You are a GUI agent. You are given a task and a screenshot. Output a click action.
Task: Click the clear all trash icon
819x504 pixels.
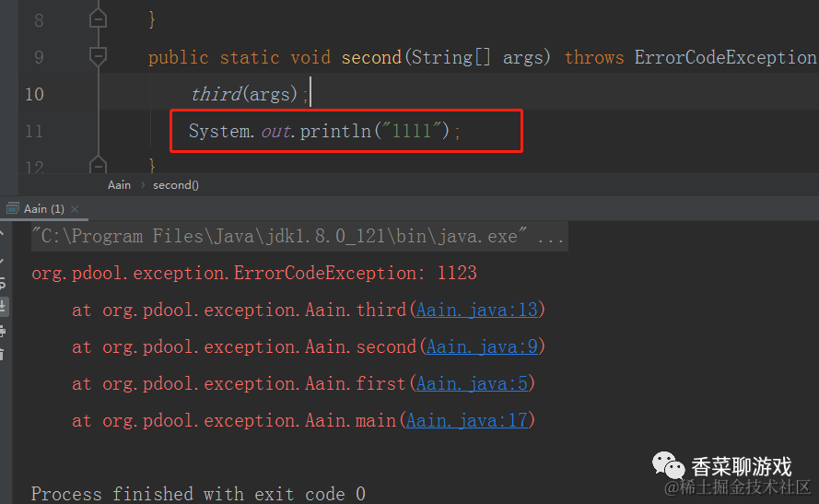[2, 354]
